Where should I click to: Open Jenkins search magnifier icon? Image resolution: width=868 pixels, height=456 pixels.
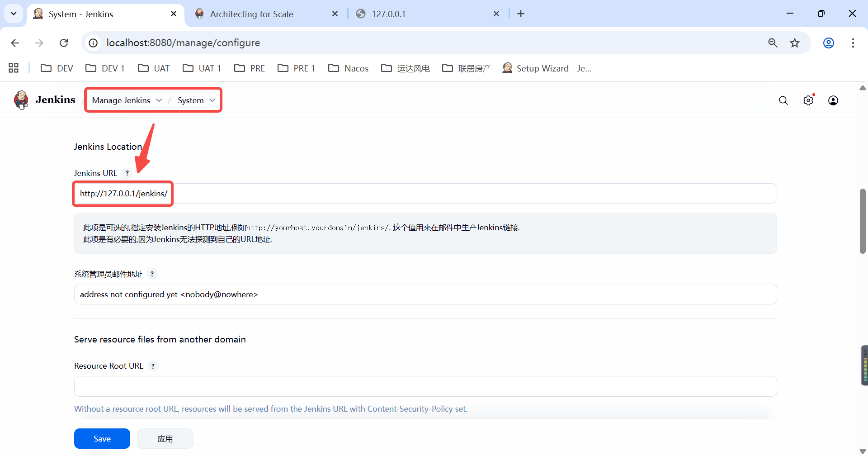pos(783,100)
